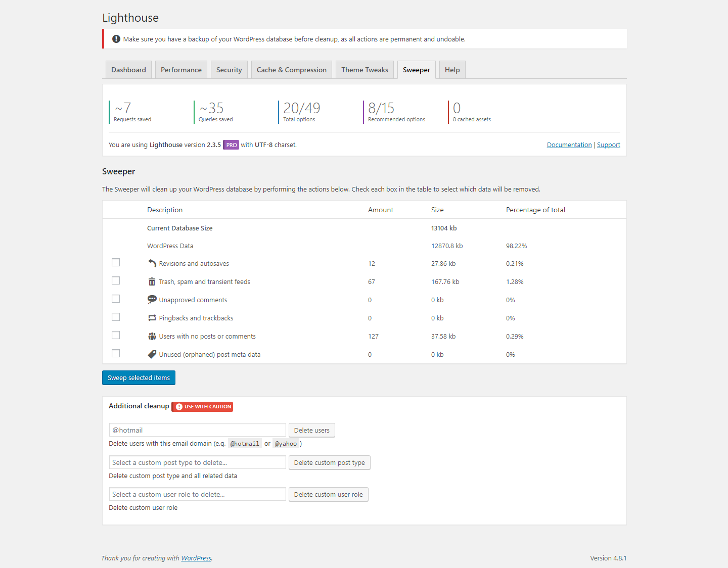This screenshot has width=728, height=568.
Task: Click the Revisions and autosaves undo icon
Action: (152, 263)
